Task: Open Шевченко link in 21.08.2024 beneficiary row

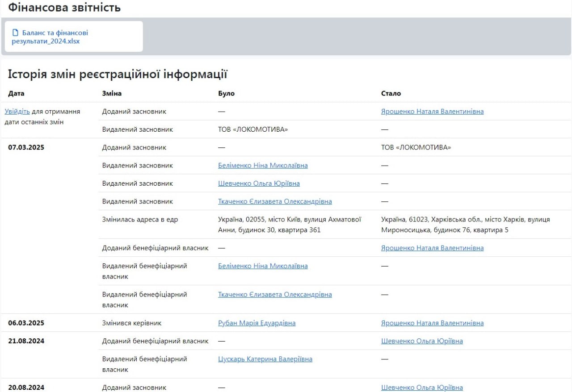Action: click(421, 341)
